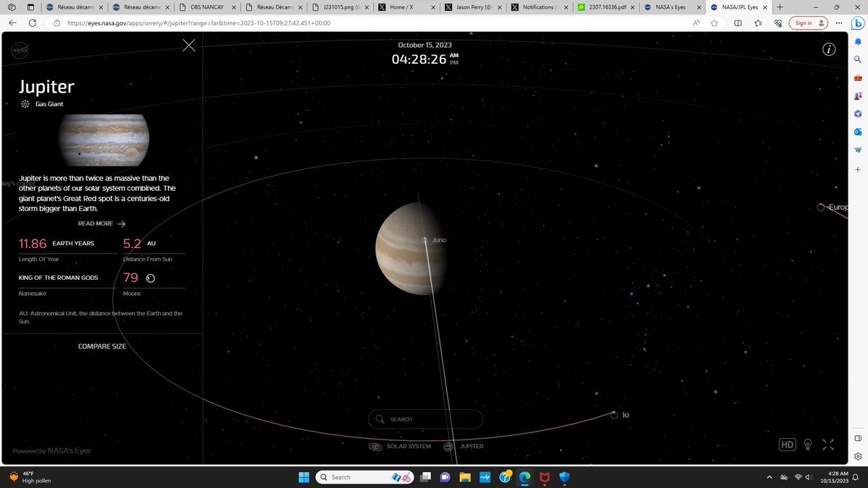Open Favorites list in Edge toolbar

click(x=757, y=23)
